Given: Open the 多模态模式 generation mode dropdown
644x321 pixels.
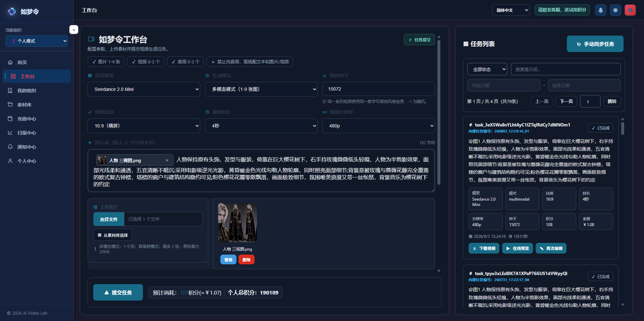Looking at the screenshot, I should [x=261, y=89].
